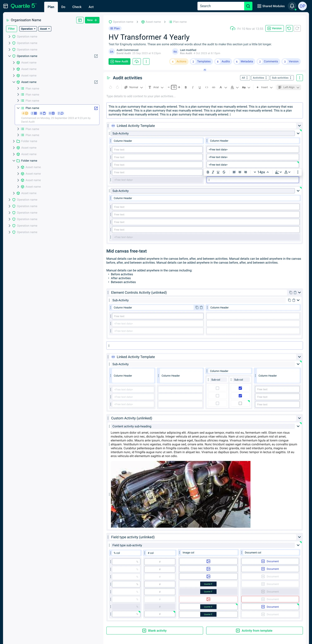Toggle italic in the main editor toolbar

(193, 87)
